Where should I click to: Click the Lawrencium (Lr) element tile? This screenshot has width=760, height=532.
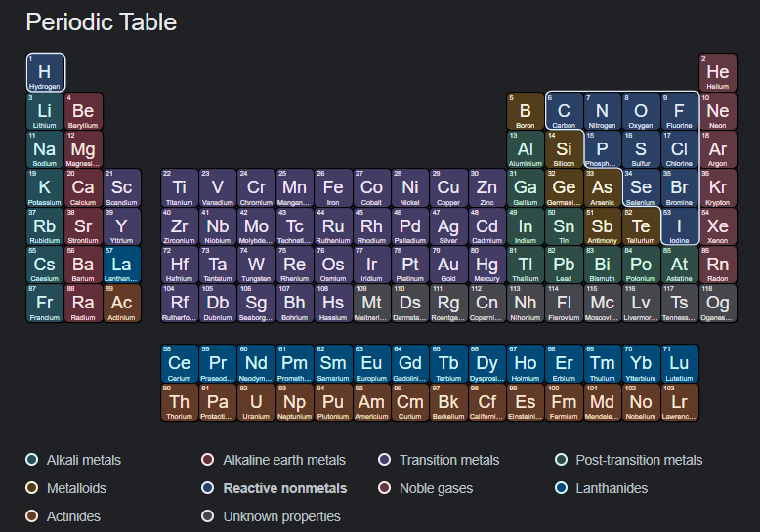pos(679,402)
